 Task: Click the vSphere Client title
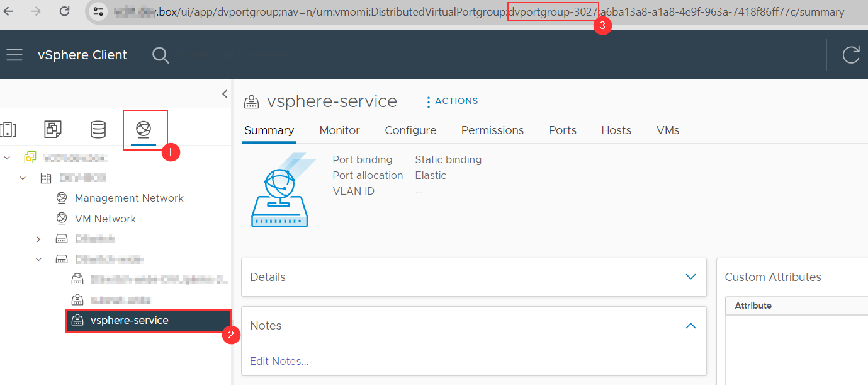point(82,55)
